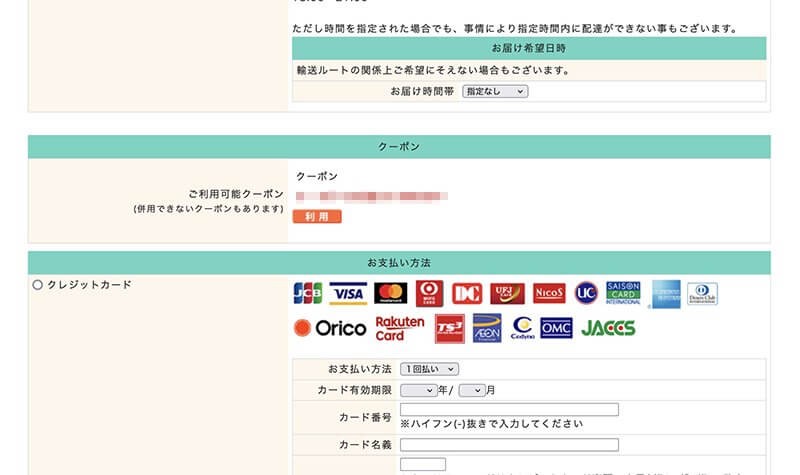Select the クレジットカード radio button
This screenshot has height=475, width=800.
(x=37, y=285)
